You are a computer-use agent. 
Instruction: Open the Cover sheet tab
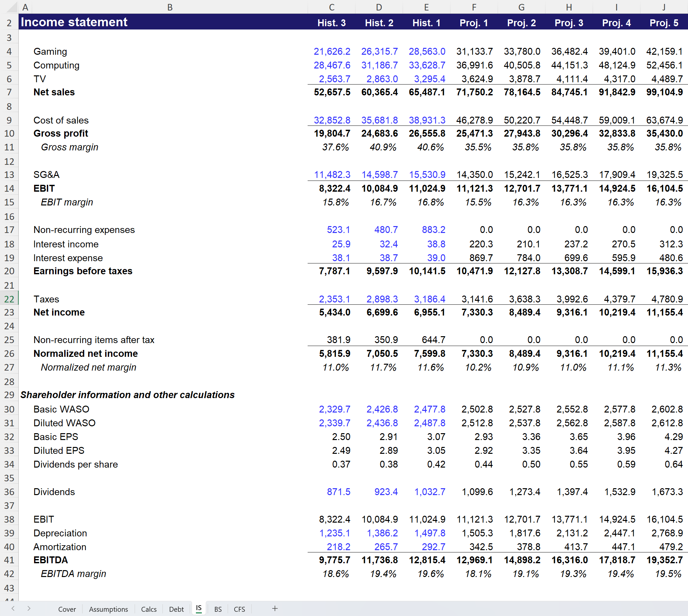point(67,609)
